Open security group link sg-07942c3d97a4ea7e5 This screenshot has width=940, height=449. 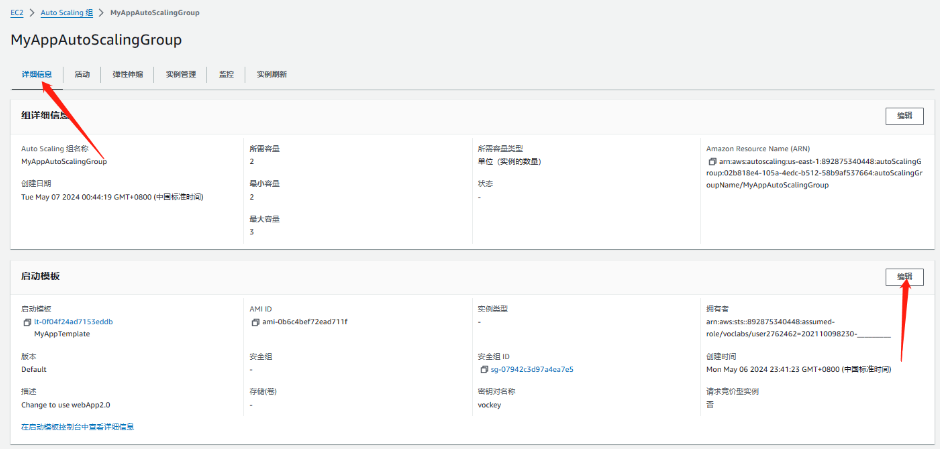(x=532, y=369)
